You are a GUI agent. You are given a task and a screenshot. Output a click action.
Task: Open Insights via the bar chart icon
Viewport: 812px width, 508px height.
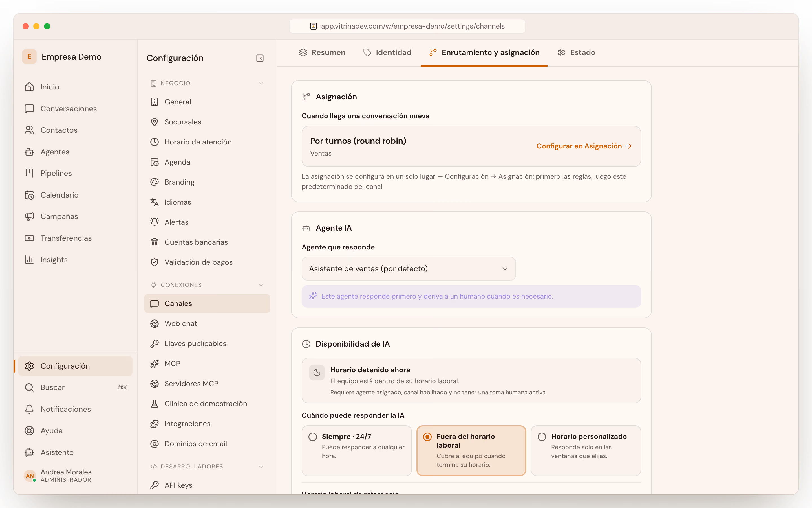click(29, 260)
